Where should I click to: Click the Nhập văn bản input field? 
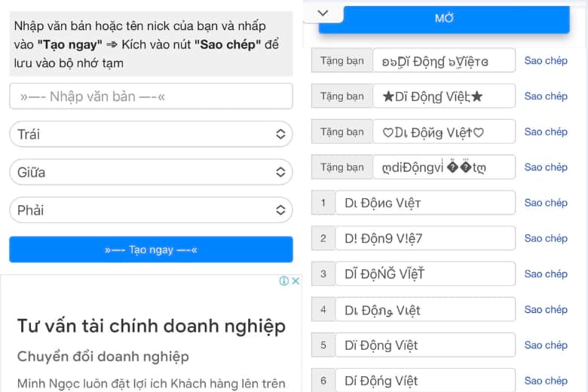pyautogui.click(x=151, y=96)
